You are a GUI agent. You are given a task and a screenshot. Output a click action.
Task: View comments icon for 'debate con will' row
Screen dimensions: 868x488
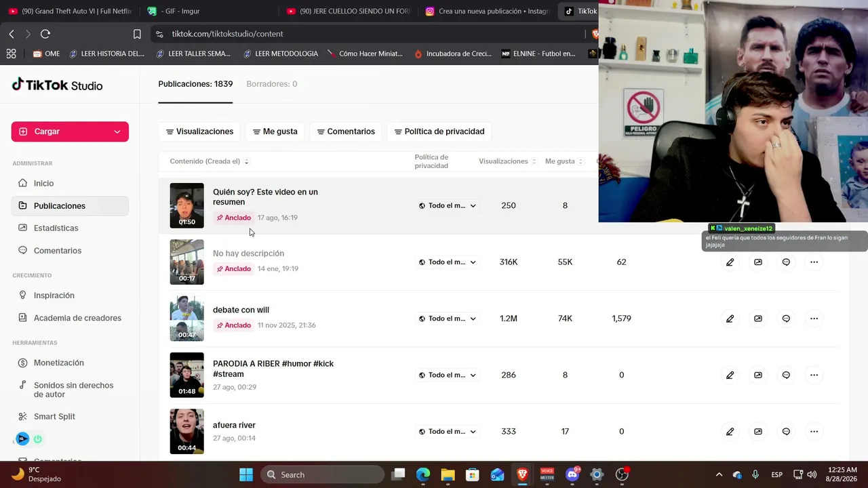tap(786, 319)
